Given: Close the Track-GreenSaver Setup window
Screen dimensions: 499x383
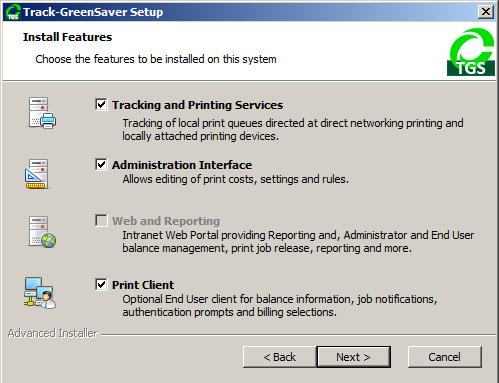Looking at the screenshot, I should tap(486, 12).
